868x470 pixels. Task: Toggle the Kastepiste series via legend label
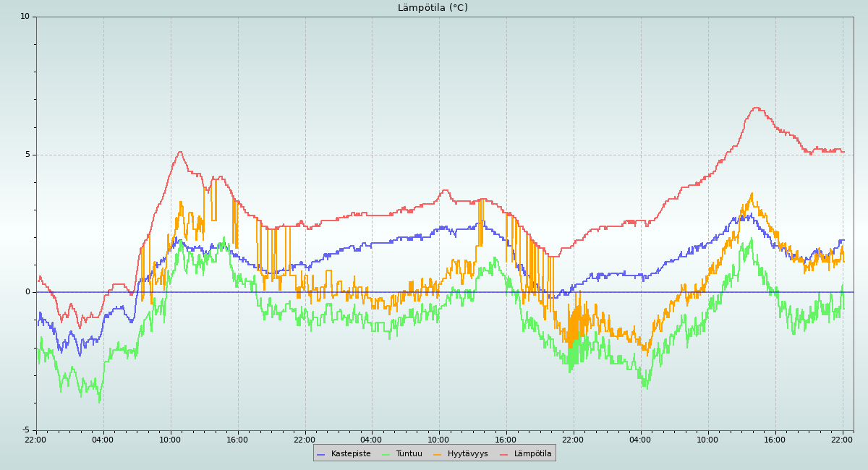tap(351, 454)
